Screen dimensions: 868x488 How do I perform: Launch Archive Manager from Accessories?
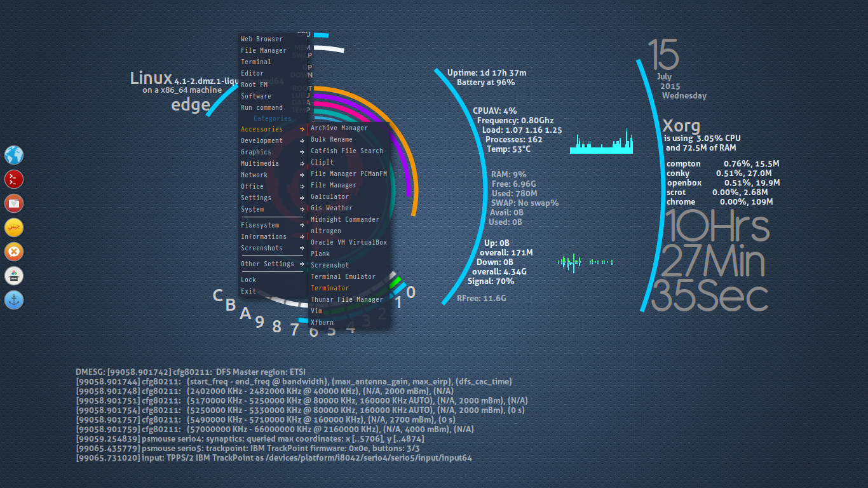tap(349, 128)
